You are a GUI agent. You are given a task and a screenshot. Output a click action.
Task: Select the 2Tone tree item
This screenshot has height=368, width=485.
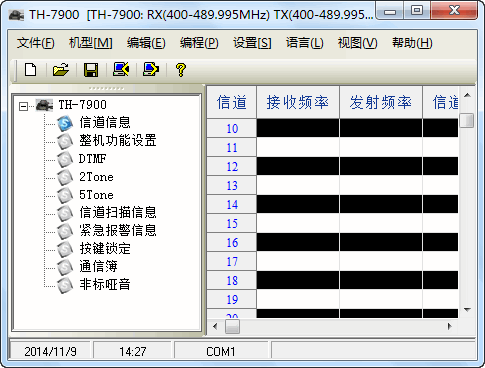click(96, 177)
